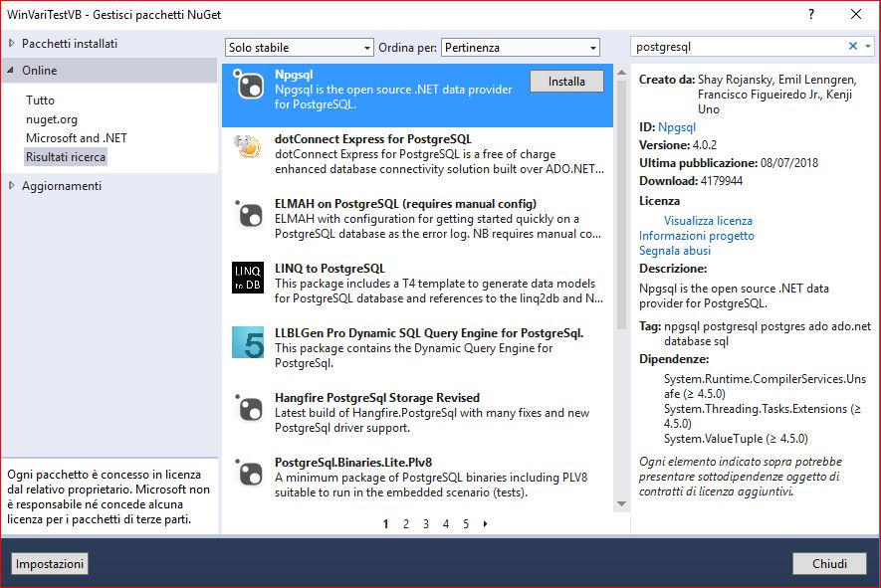Click the publication date 08/07/2018
Viewport: 881px width, 588px height.
789,163
